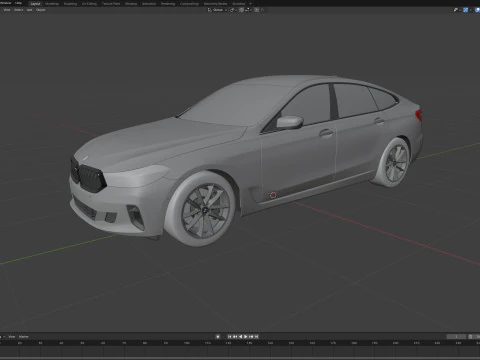
Task: Jump to the timeline start frame
Action: 230,337
